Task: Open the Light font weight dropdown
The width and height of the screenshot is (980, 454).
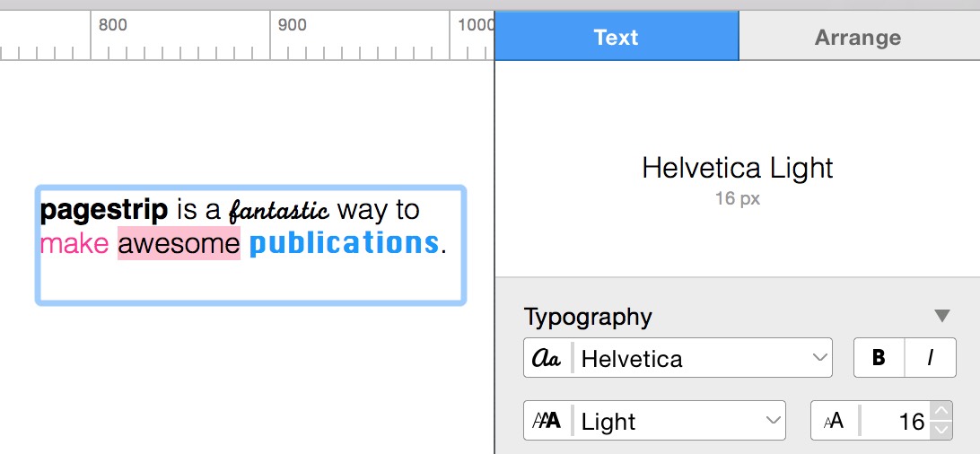Action: tap(678, 421)
